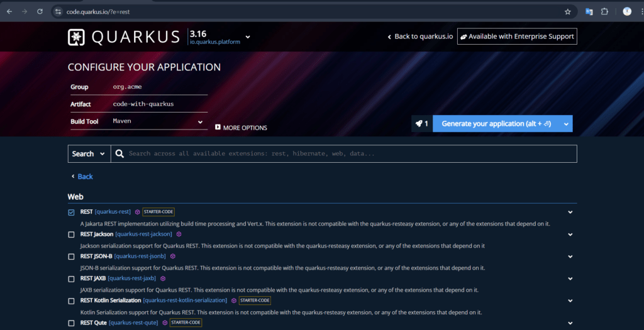Open the [quarkus-rest-qute] extension link

[133, 322]
